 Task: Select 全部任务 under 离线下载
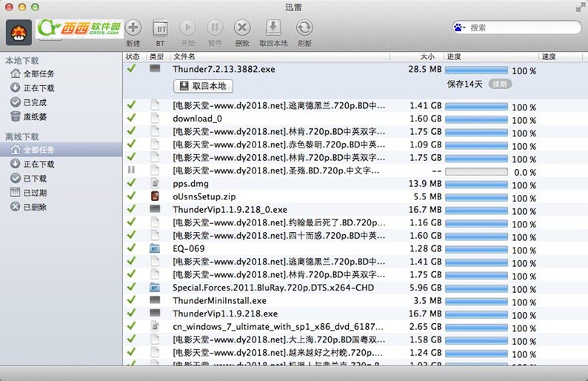pos(61,150)
